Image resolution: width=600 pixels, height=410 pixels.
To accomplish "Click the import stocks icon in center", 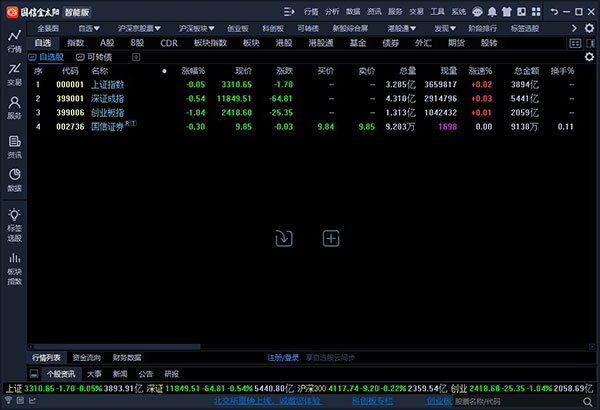I will point(284,238).
